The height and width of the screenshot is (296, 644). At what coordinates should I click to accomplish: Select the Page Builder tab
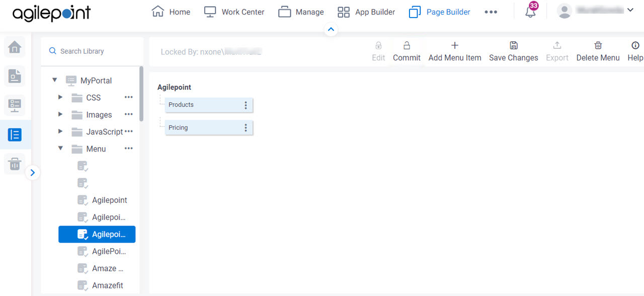tap(439, 12)
